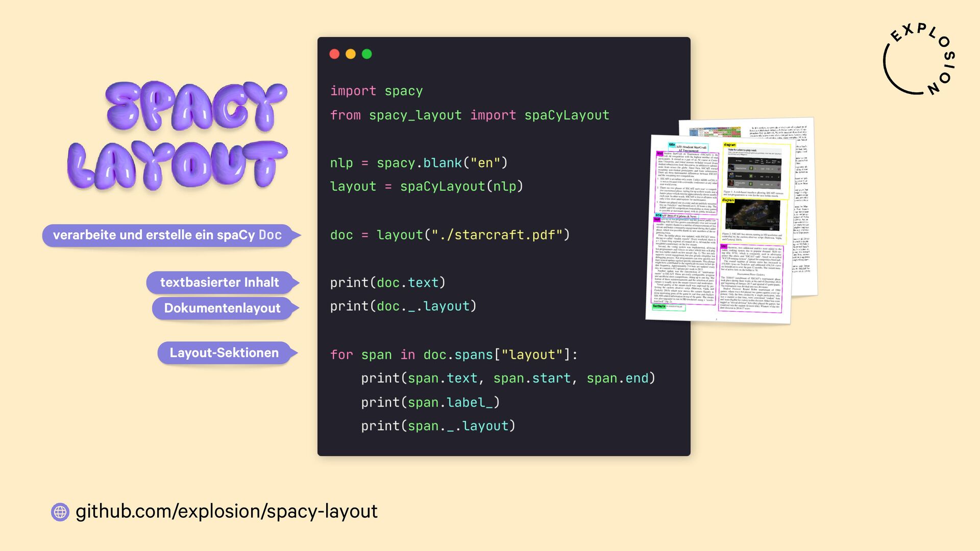Click the globe icon beside GitHub URL
Image resolution: width=980 pixels, height=551 pixels.
pos(60,512)
